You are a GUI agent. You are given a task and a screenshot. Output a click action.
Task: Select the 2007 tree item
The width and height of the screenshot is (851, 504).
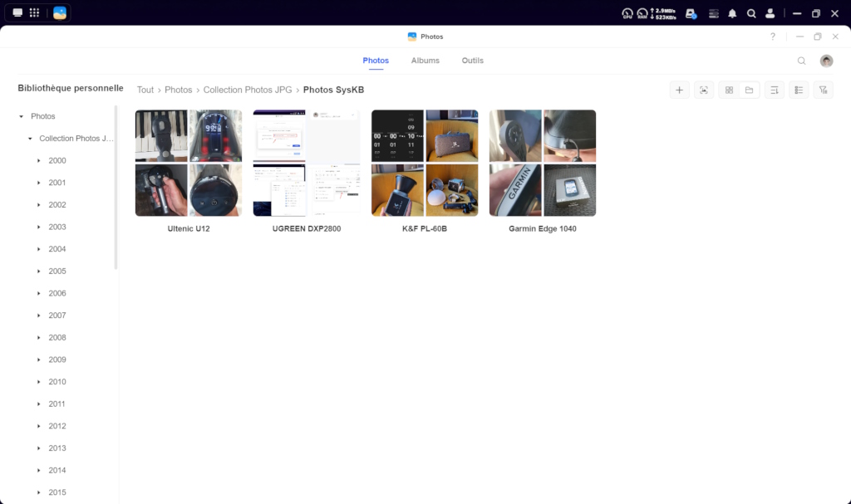[x=57, y=316]
